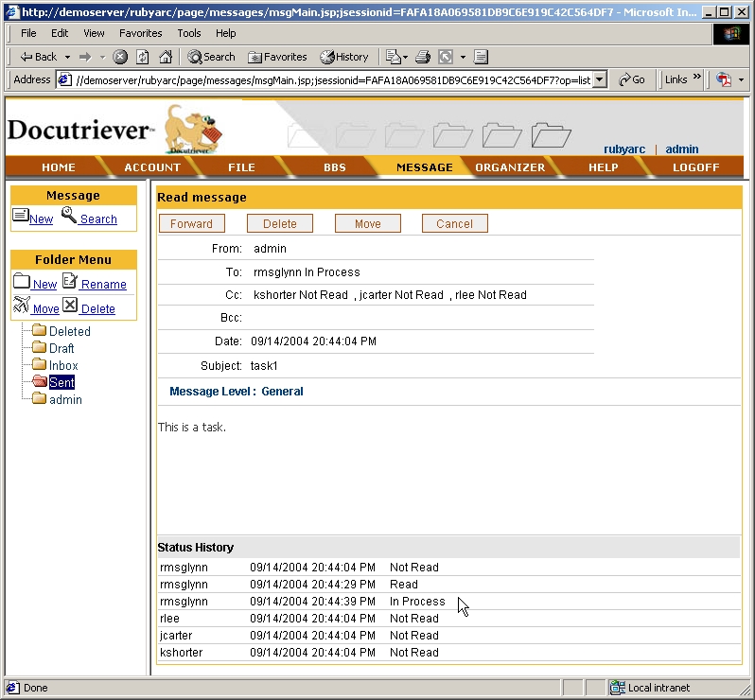Click the Search magnifier icon in Message panel
Screen dimensions: 755x700
point(69,216)
